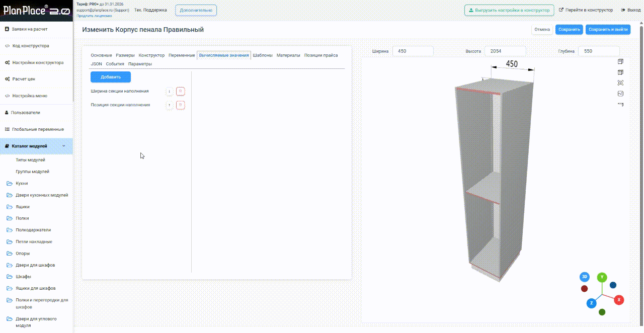Open the Двери для шкафов folder

click(35, 265)
